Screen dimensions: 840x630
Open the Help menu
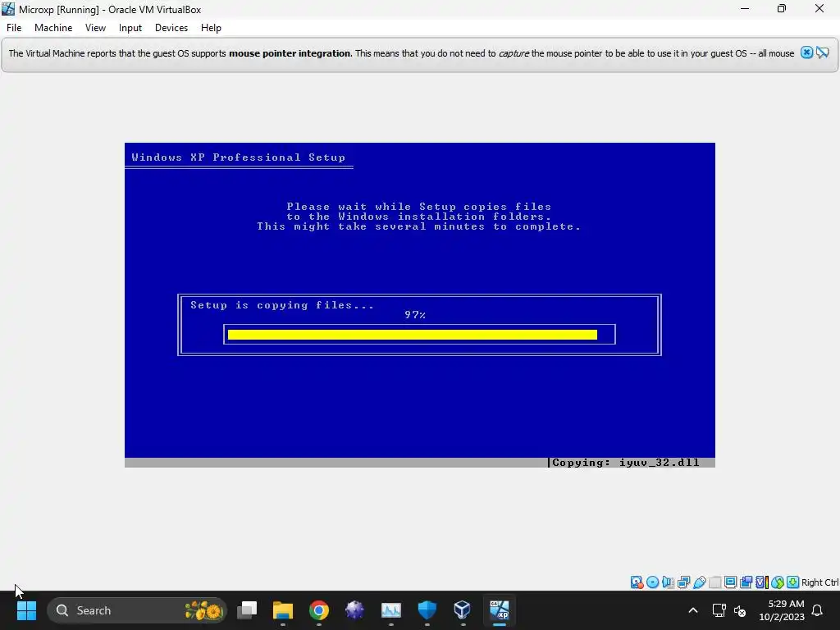(x=211, y=28)
